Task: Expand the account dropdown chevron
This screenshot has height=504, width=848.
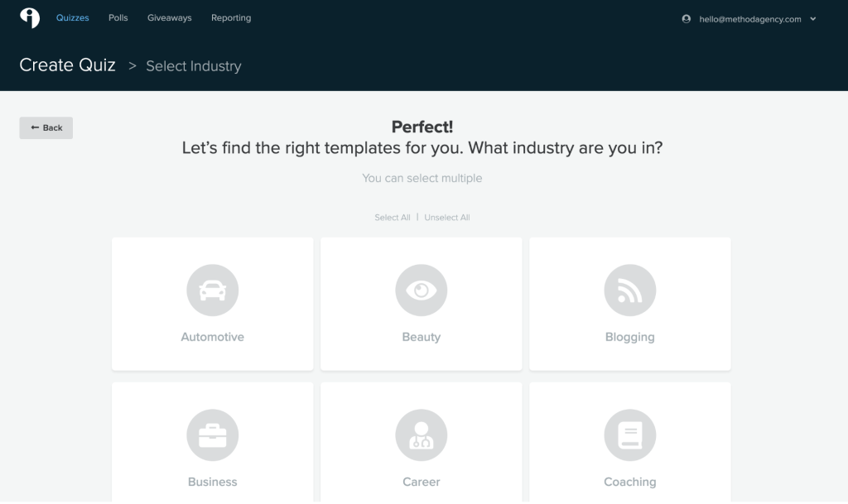Action: click(x=813, y=19)
